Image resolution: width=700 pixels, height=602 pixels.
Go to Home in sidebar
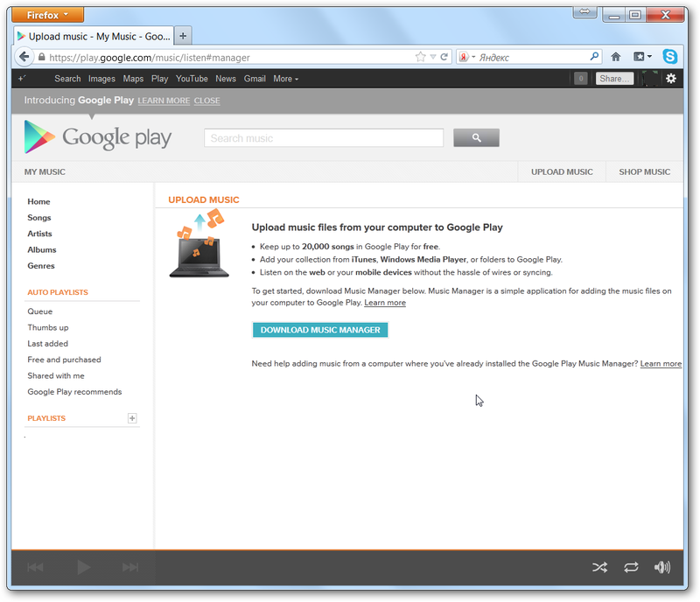(38, 201)
